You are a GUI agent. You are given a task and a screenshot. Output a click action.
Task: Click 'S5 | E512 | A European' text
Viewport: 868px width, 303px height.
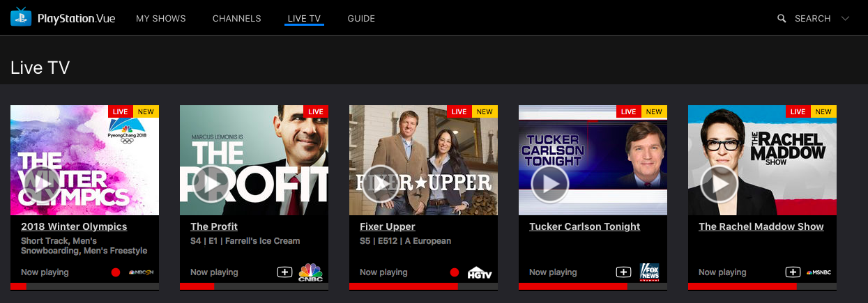tap(406, 241)
